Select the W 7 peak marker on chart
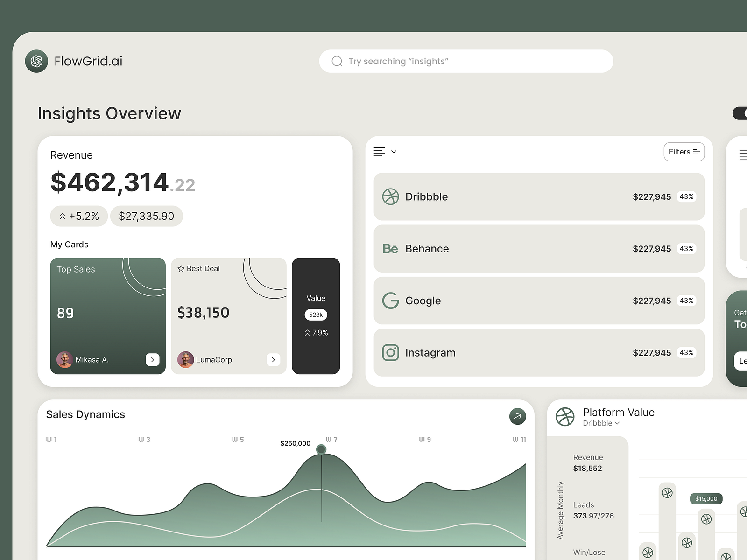The width and height of the screenshot is (747, 560). (321, 449)
